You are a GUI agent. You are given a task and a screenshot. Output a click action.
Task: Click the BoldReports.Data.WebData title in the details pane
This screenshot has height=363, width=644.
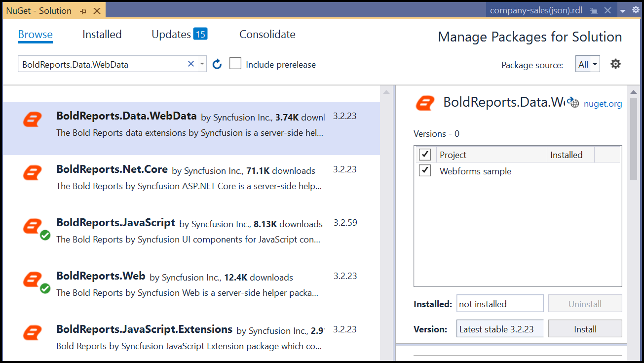[x=504, y=102]
